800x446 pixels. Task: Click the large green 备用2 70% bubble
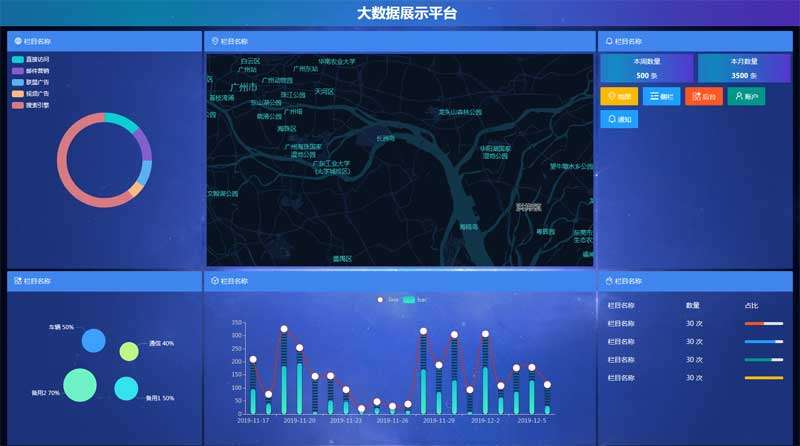click(x=80, y=385)
